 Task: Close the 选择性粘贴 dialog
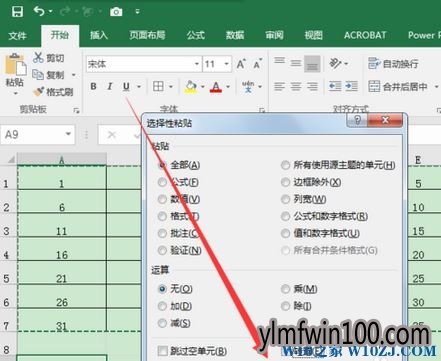(x=385, y=120)
